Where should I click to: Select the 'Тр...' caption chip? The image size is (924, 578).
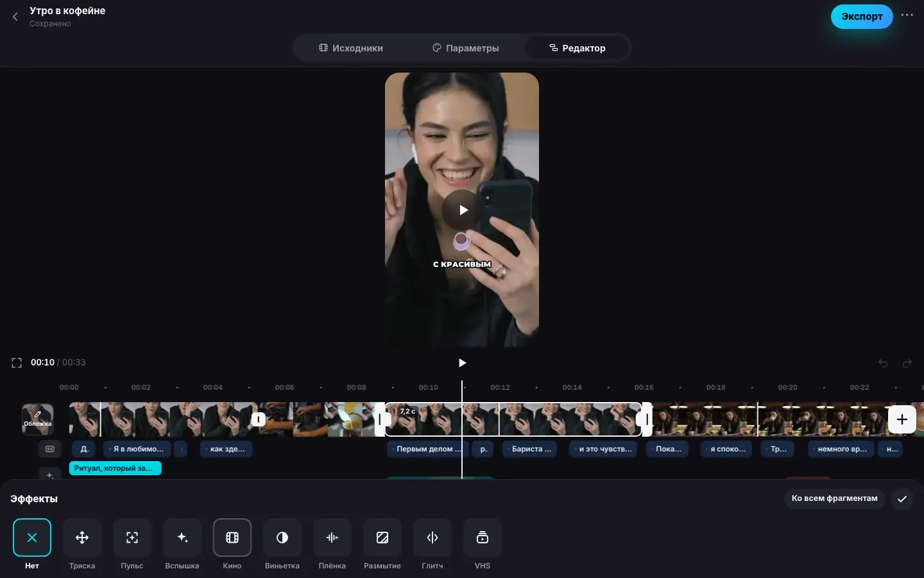tap(778, 449)
